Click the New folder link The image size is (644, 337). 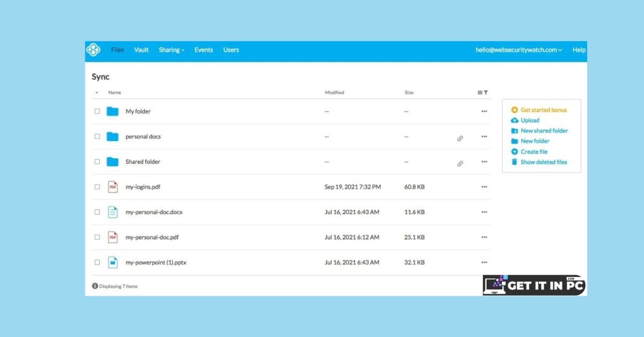pyautogui.click(x=535, y=141)
